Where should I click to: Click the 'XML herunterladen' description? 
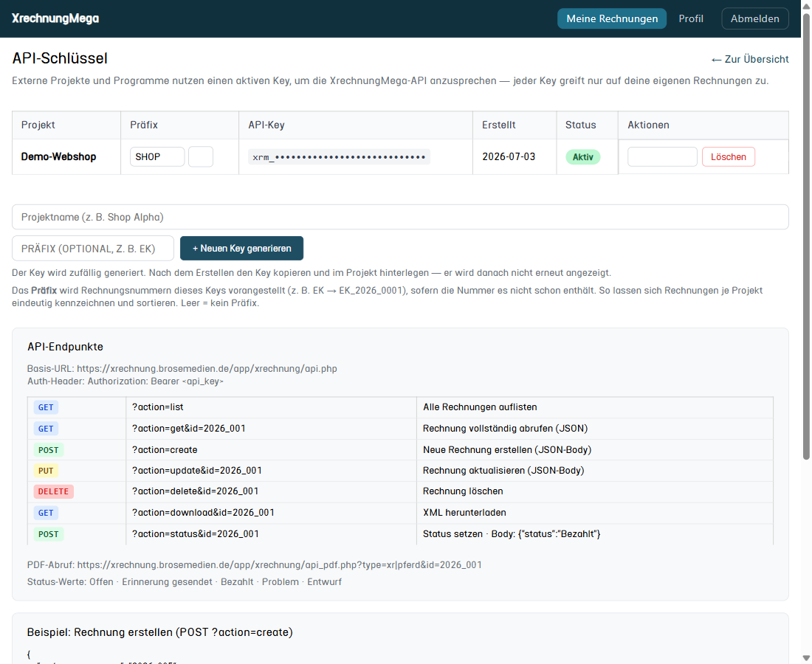click(464, 512)
